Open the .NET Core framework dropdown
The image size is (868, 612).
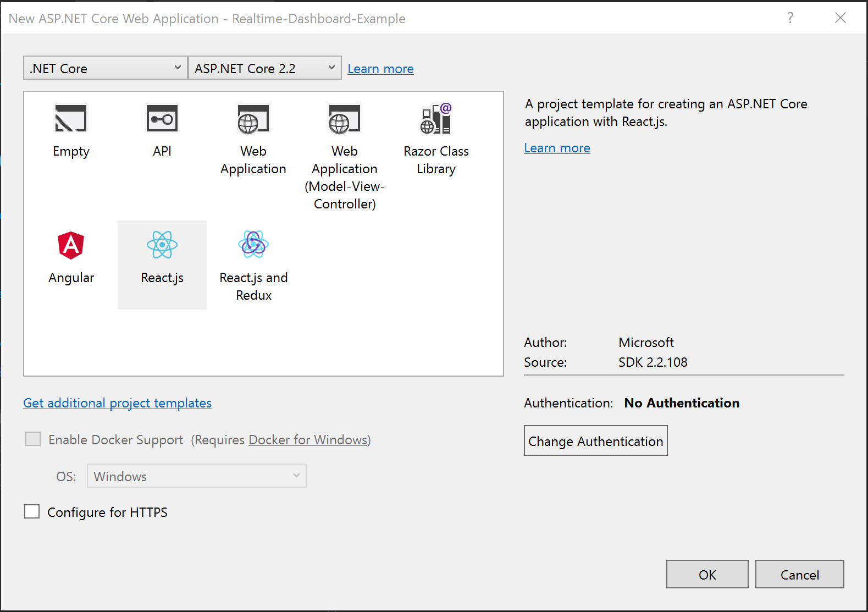(x=106, y=68)
